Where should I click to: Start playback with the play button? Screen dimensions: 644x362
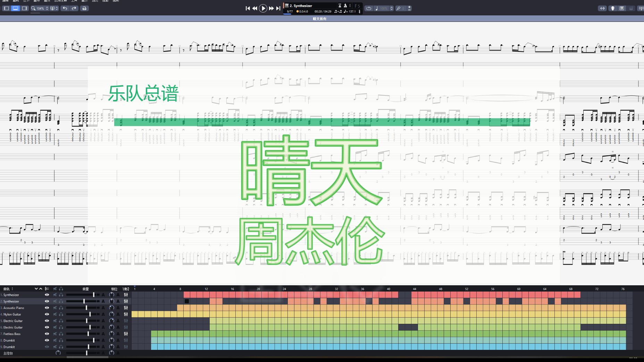263,8
